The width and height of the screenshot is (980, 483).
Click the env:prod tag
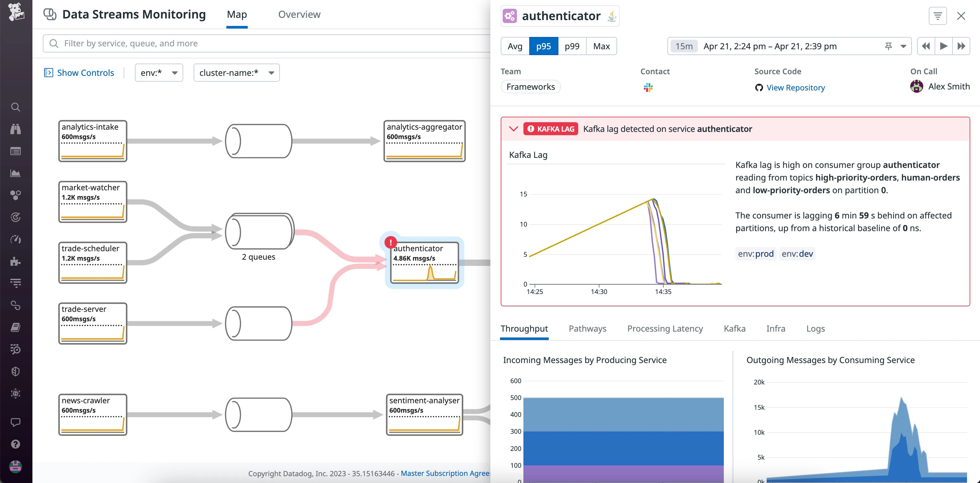point(756,254)
